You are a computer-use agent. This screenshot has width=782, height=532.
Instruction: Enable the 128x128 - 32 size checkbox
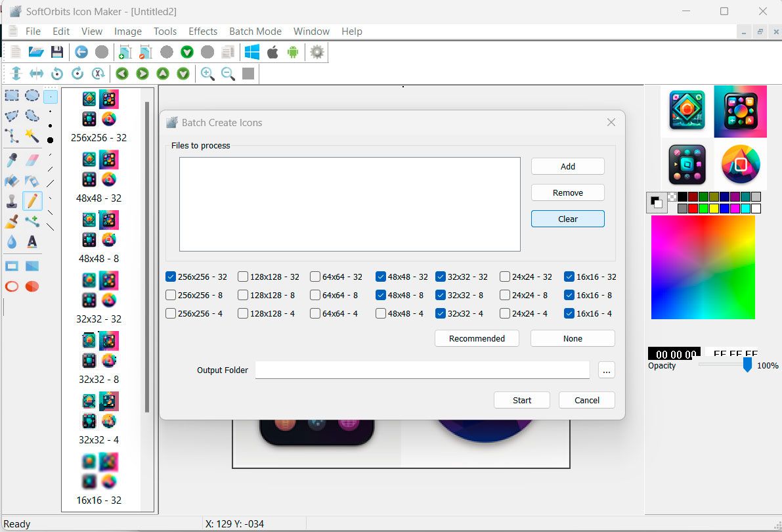pos(242,277)
